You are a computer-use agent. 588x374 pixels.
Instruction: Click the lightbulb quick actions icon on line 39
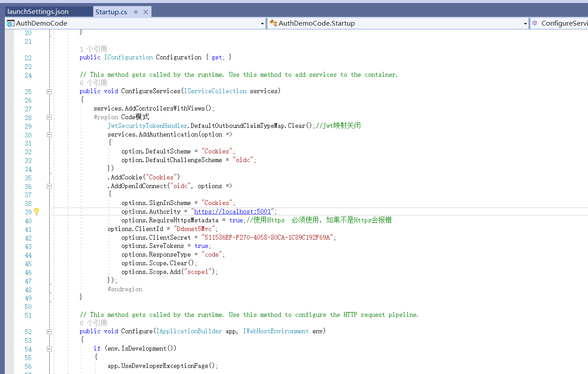point(36,211)
